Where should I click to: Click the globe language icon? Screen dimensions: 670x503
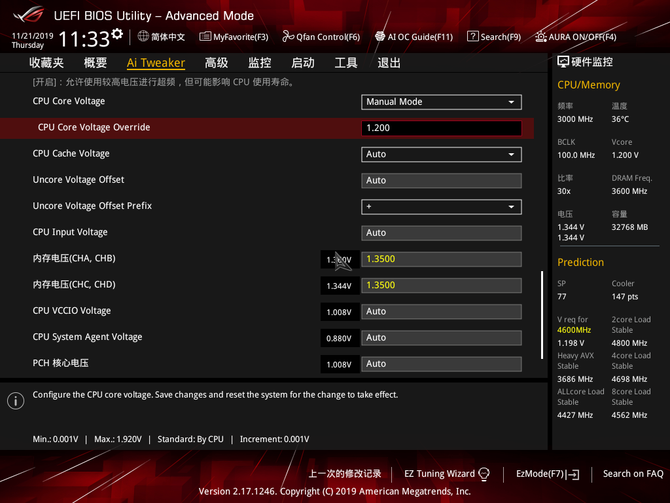(143, 36)
